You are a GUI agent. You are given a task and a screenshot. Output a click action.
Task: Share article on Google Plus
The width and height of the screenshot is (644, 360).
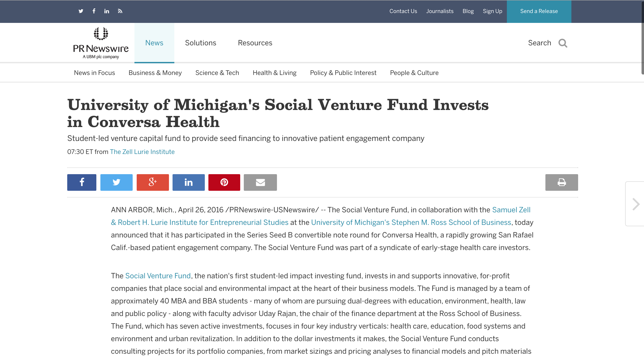(x=153, y=182)
